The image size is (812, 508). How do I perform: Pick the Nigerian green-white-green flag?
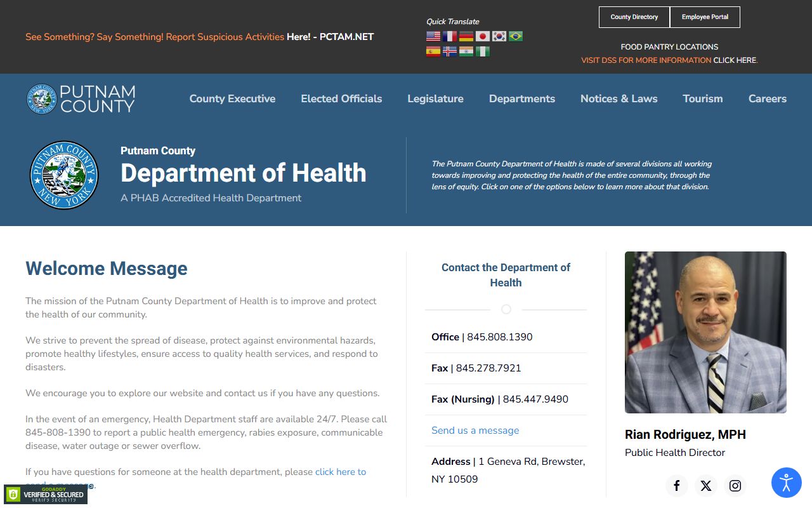pyautogui.click(x=483, y=51)
